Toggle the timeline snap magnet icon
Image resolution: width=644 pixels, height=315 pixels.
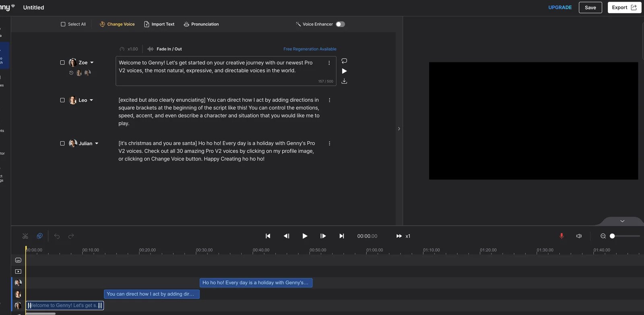point(39,236)
